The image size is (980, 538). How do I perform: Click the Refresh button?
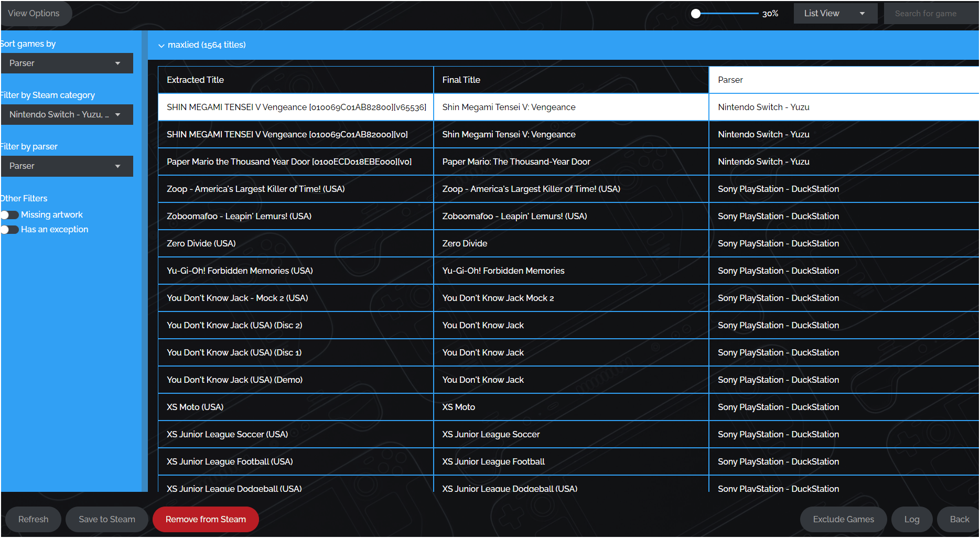pyautogui.click(x=33, y=519)
